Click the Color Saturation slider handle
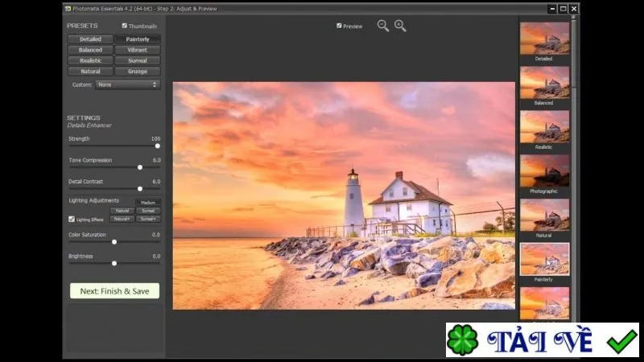The height and width of the screenshot is (362, 644). click(114, 242)
